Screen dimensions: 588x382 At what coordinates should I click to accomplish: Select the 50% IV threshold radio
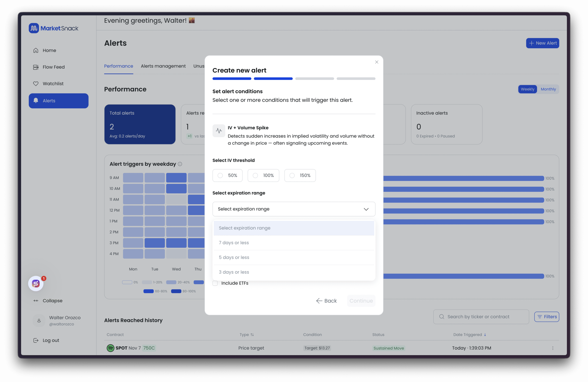(x=220, y=175)
